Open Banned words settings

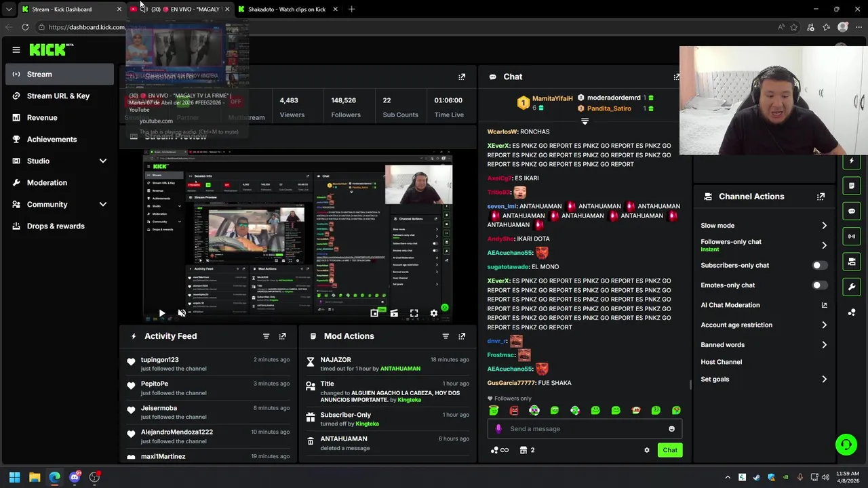click(x=764, y=345)
